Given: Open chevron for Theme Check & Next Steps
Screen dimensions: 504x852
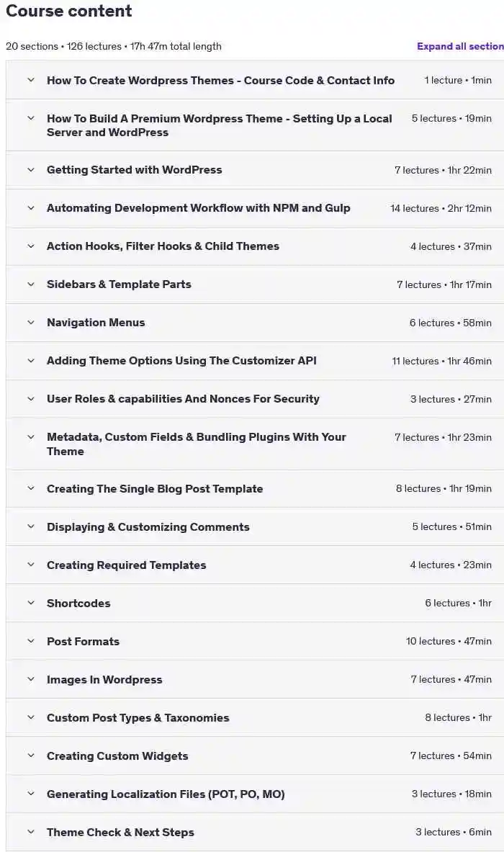Looking at the screenshot, I should click(31, 832).
